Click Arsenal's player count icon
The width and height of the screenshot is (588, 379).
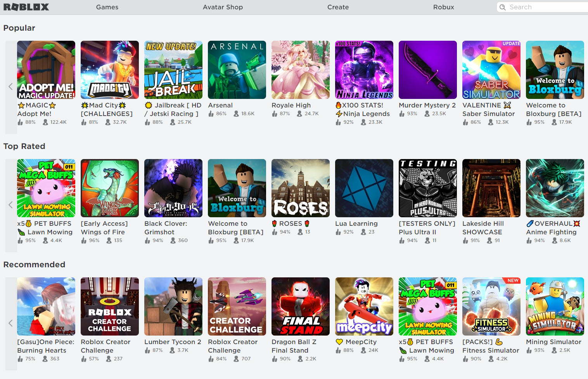(236, 114)
